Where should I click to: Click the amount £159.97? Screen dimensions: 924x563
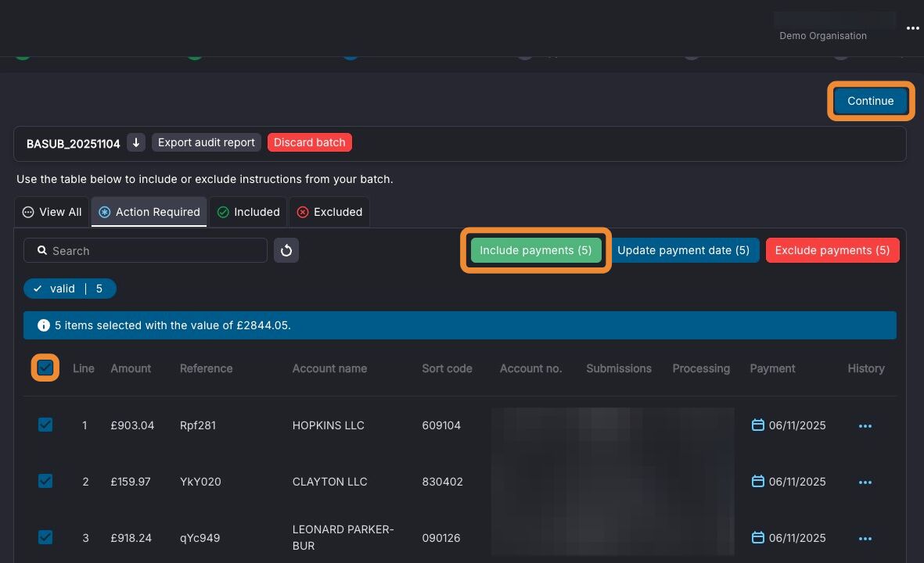tap(131, 482)
